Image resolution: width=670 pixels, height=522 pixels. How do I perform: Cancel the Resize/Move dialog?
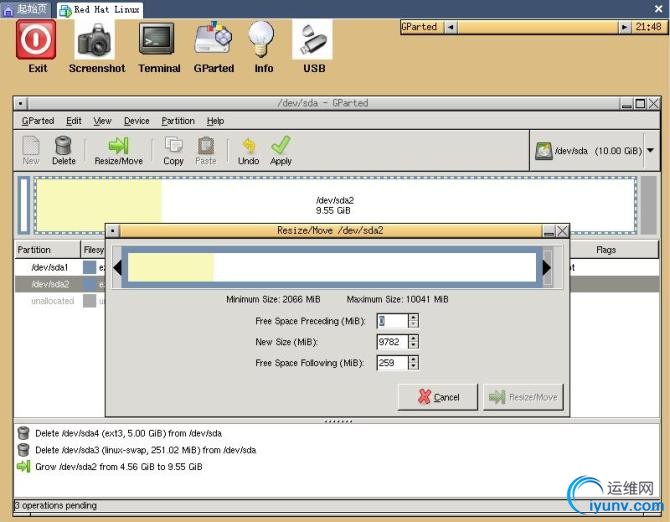click(438, 397)
